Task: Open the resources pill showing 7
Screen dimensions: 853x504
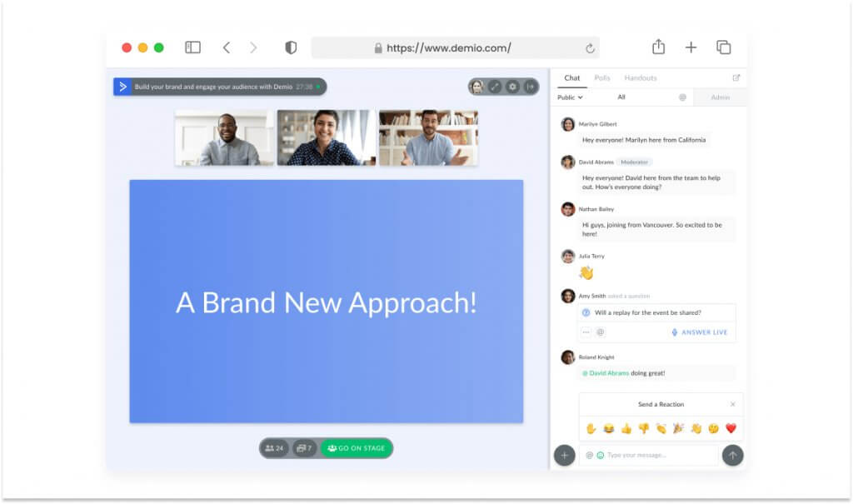Action: pyautogui.click(x=304, y=448)
